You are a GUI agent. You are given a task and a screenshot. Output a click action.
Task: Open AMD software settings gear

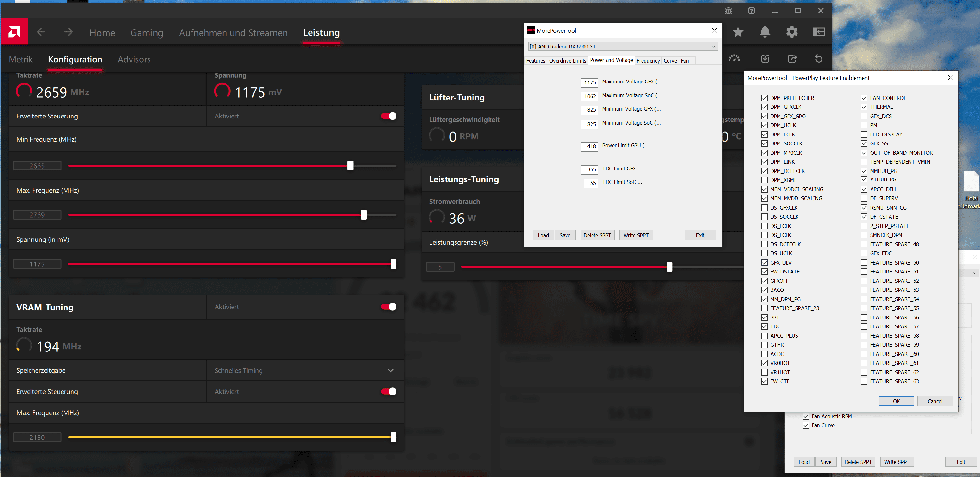[792, 32]
